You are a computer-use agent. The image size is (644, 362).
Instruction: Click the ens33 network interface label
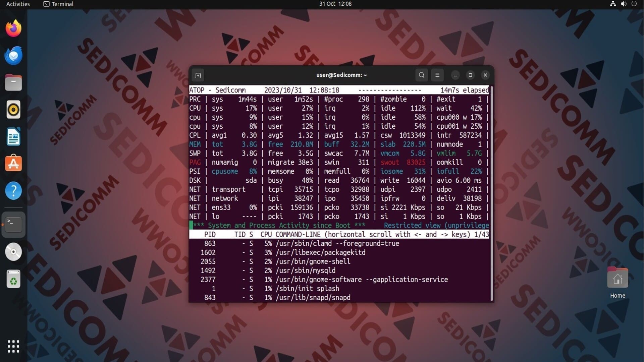[x=221, y=207]
